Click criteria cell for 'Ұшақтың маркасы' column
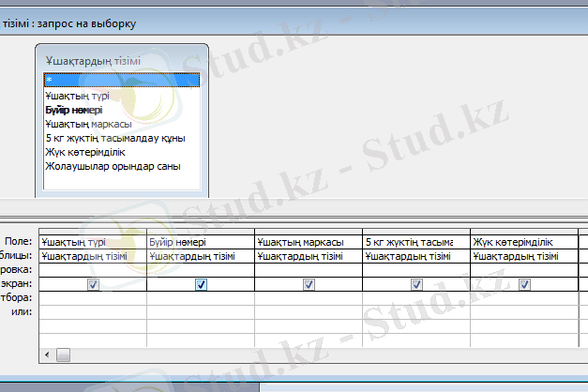588x392 pixels. coord(309,298)
